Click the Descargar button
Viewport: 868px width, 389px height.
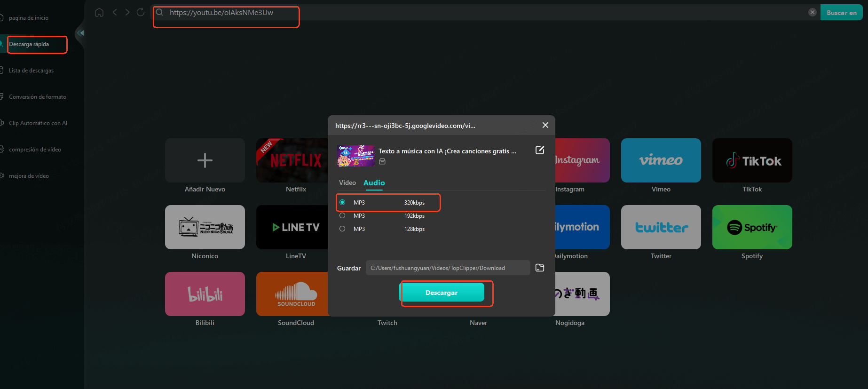coord(442,292)
